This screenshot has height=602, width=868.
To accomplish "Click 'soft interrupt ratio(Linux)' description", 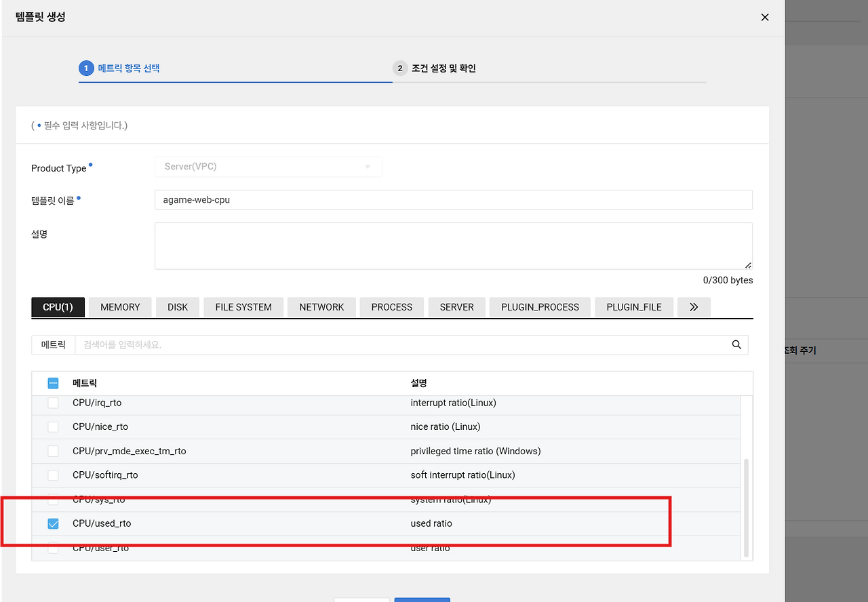I will [x=462, y=475].
